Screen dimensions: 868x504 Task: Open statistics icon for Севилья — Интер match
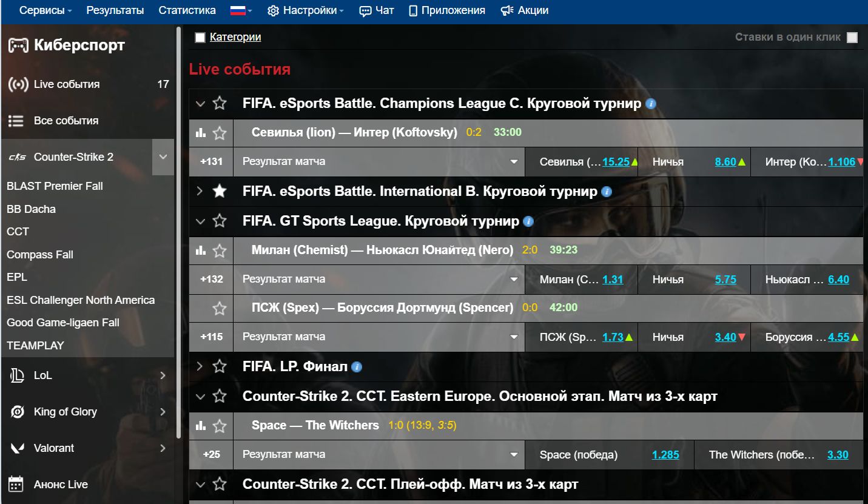[201, 132]
